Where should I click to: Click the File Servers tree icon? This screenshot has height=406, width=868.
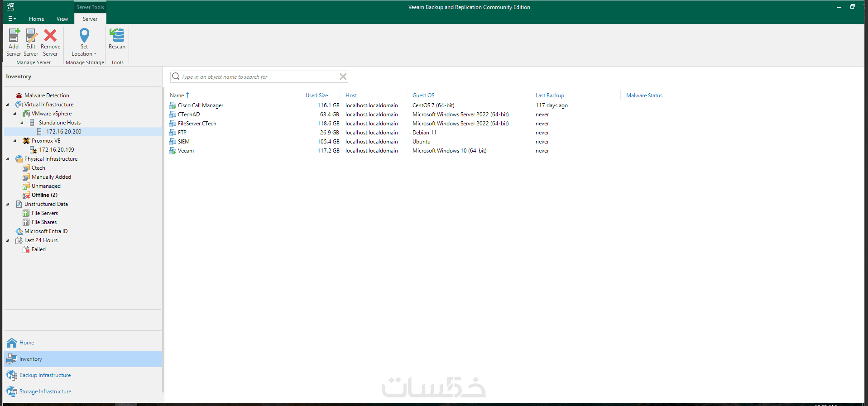26,213
